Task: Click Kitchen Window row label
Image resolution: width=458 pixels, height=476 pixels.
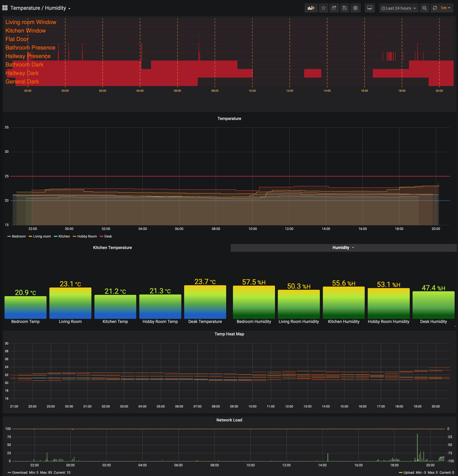Action: (26, 31)
